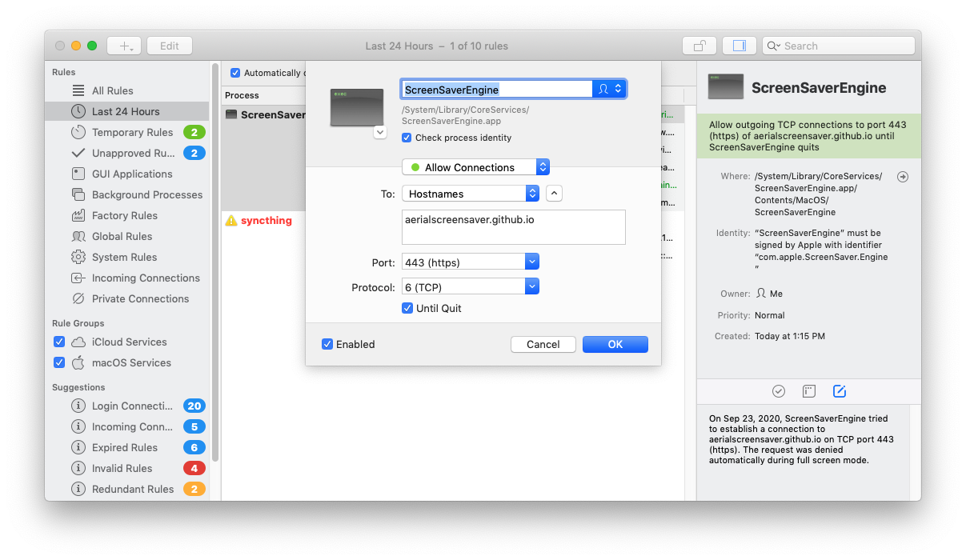The image size is (966, 560).
Task: Click the OK button
Action: pos(615,344)
